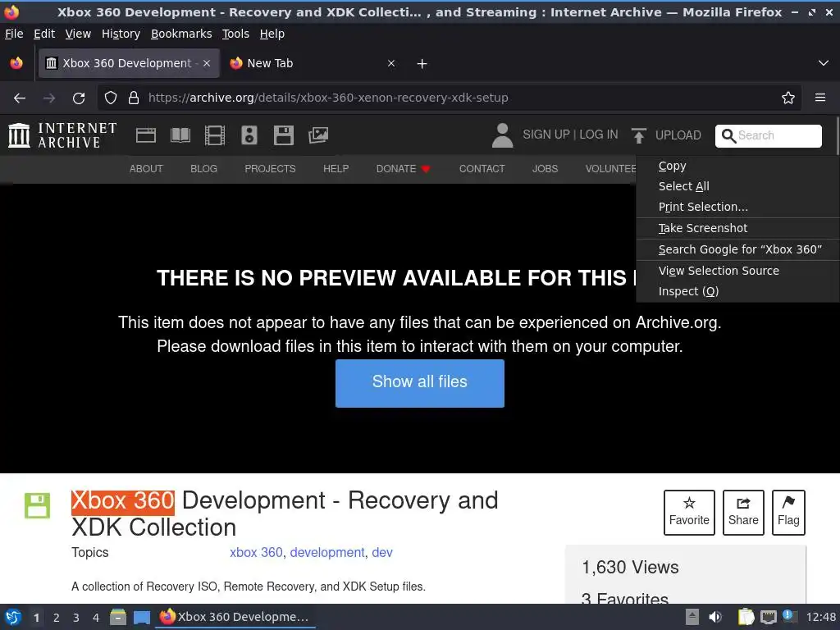Click the ABOUT nav link
The image size is (840, 630).
tap(146, 169)
